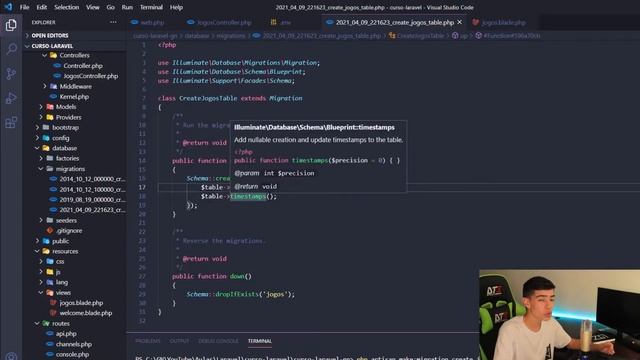Open the Help menu
Image resolution: width=640 pixels, height=360 pixels.
coord(176,7)
